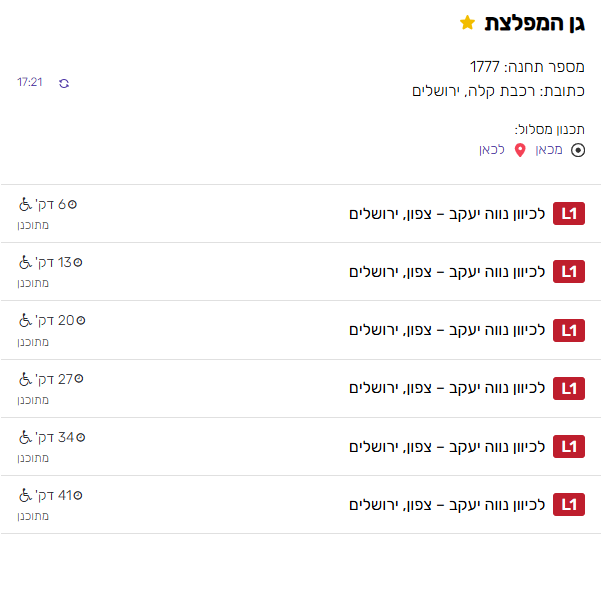Click wheelchair icon on 6-minute arrival

[x=26, y=204]
